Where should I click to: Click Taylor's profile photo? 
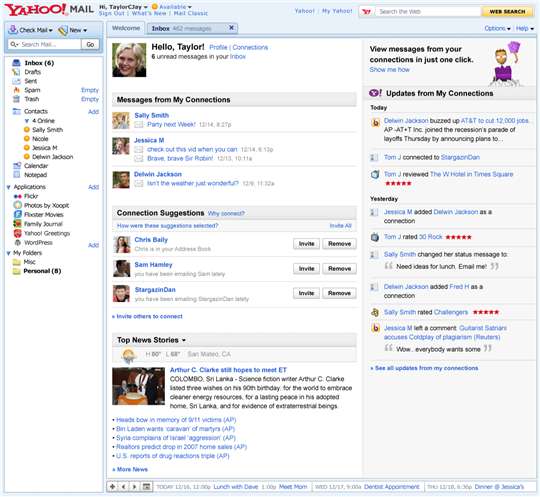coord(129,60)
